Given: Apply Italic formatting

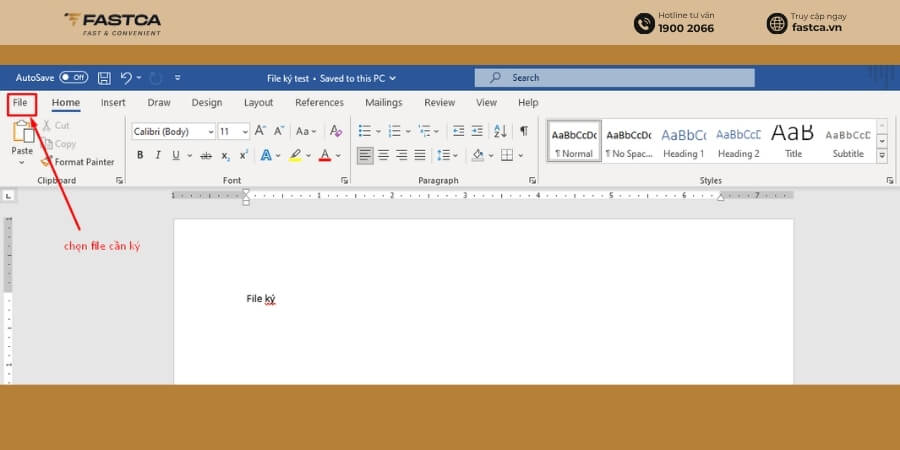Looking at the screenshot, I should [158, 155].
